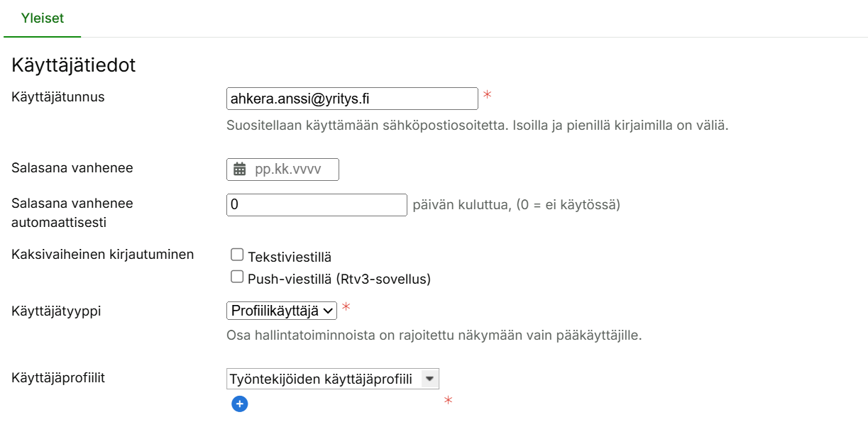Click the Käyttäjätiedot section heading
The image size is (868, 422).
[x=74, y=65]
